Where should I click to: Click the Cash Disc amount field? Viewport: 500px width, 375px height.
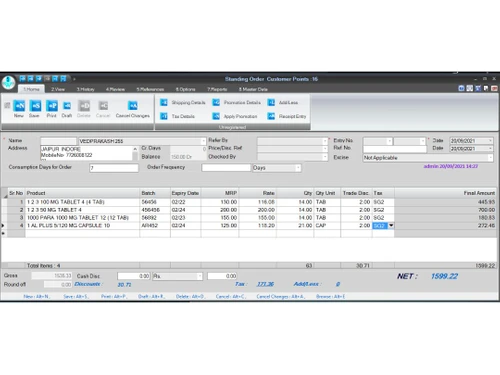pos(133,276)
